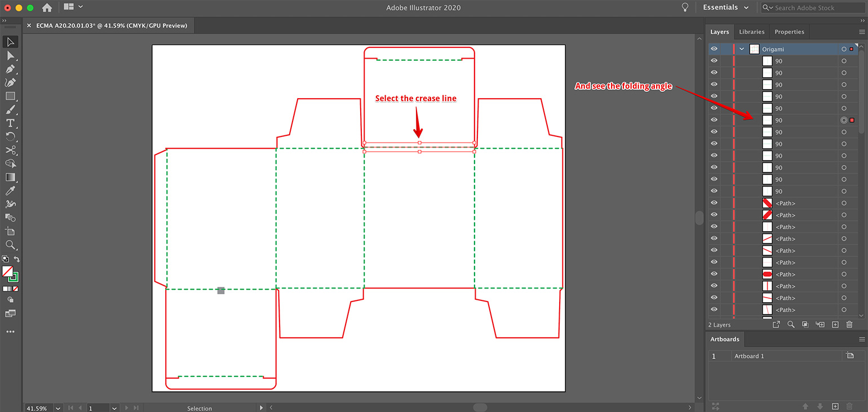Pick the Scissors tool
Image resolution: width=868 pixels, height=412 pixels.
click(10, 150)
